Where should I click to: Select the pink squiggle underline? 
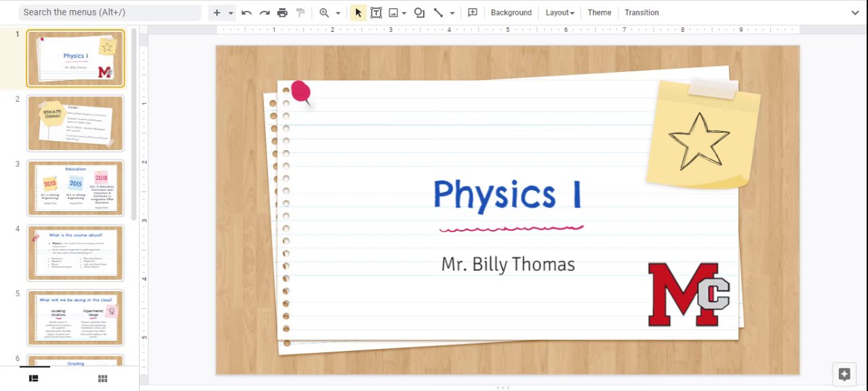pos(511,229)
